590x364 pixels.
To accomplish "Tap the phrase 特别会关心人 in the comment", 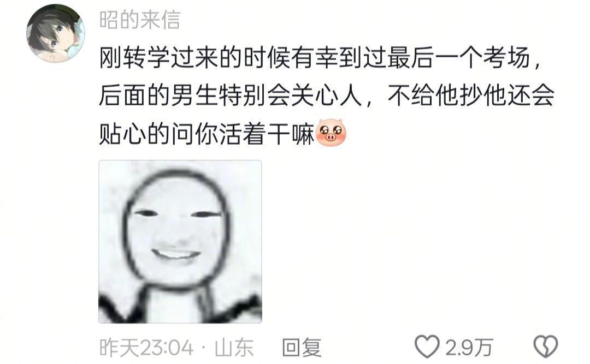I will tap(290, 96).
